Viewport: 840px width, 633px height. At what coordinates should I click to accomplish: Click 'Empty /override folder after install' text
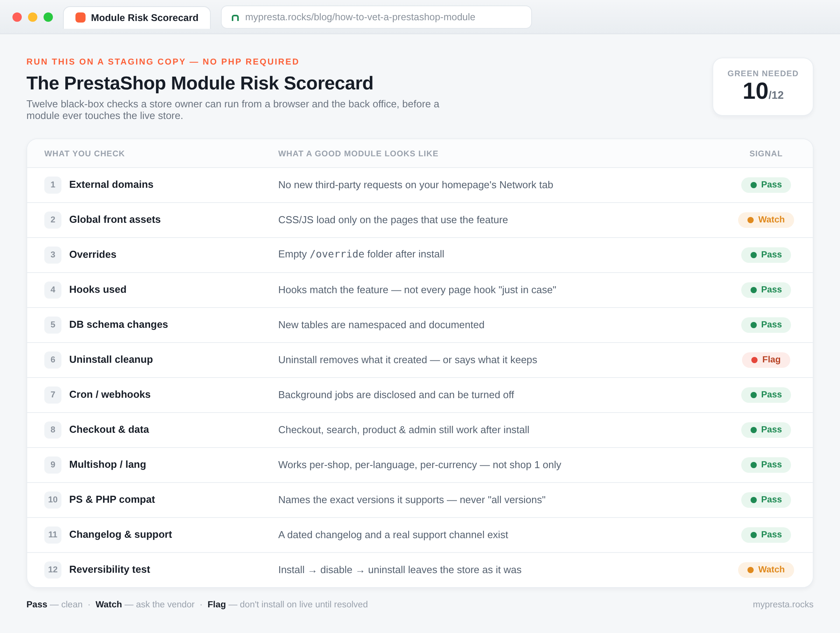tap(361, 254)
